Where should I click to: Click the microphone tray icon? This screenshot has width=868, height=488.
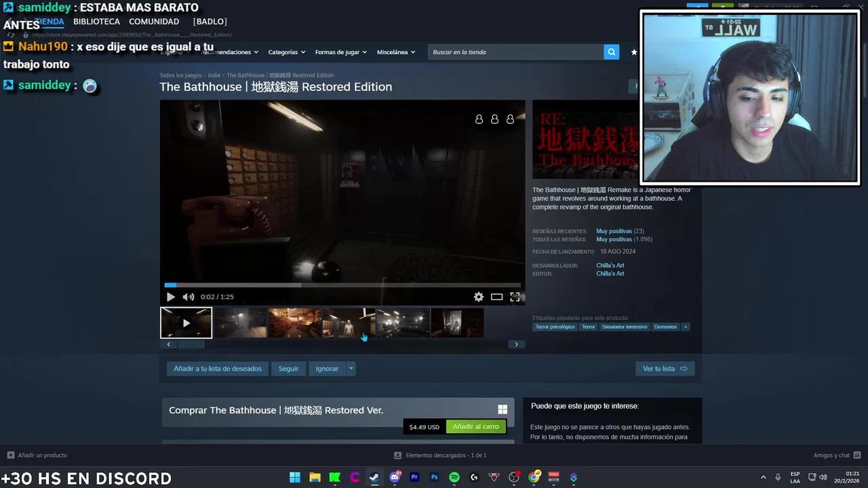778,477
